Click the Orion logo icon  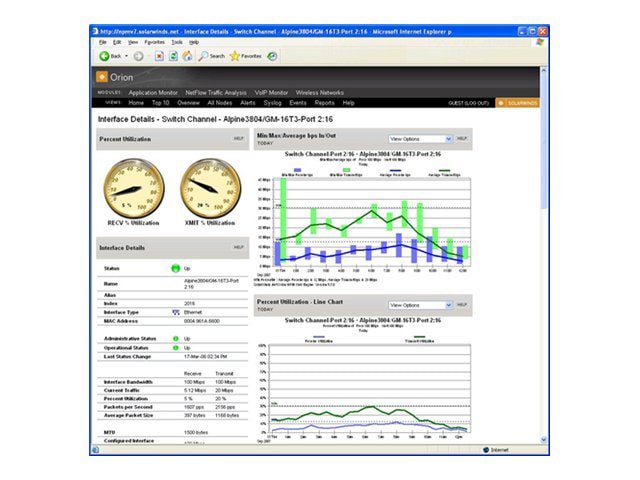(102, 77)
